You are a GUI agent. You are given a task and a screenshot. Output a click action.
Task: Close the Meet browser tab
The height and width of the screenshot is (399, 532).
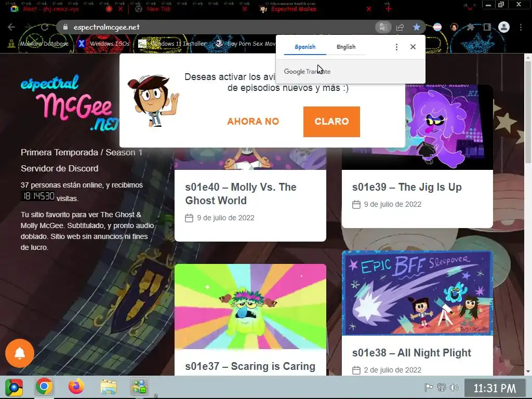pos(120,9)
